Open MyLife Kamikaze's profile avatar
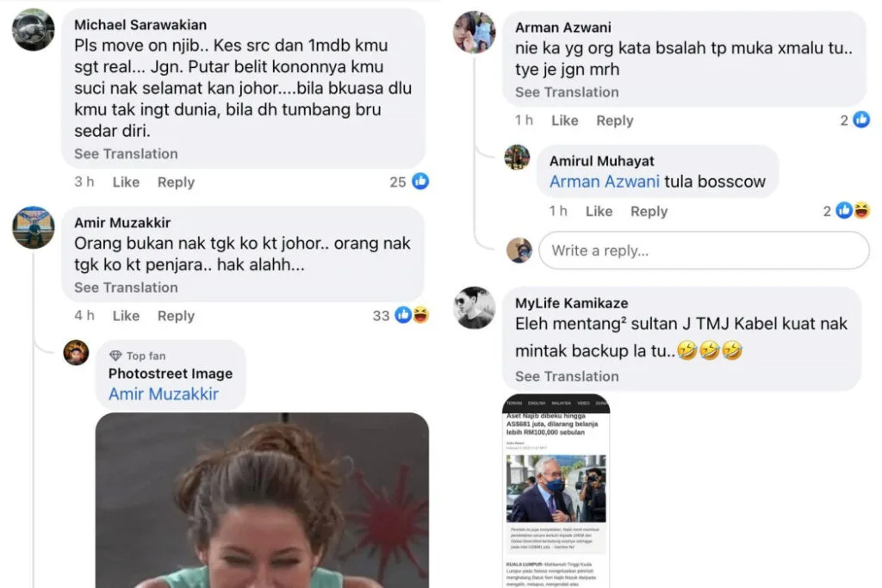The width and height of the screenshot is (882, 588). click(x=475, y=307)
